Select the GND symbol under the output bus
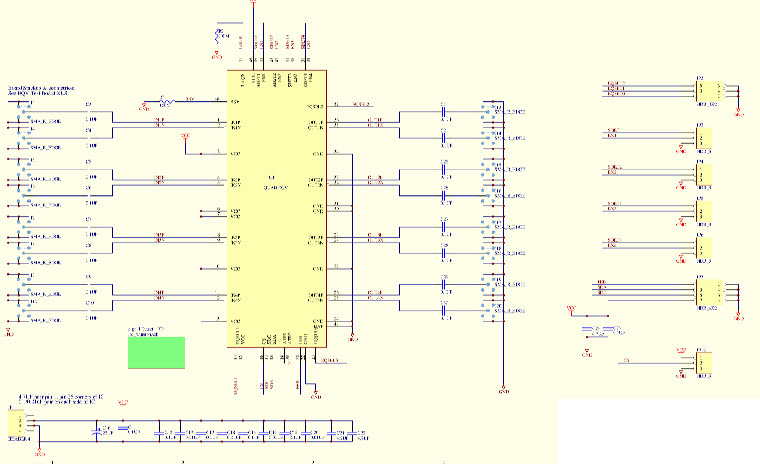The image size is (760, 464). tap(503, 389)
